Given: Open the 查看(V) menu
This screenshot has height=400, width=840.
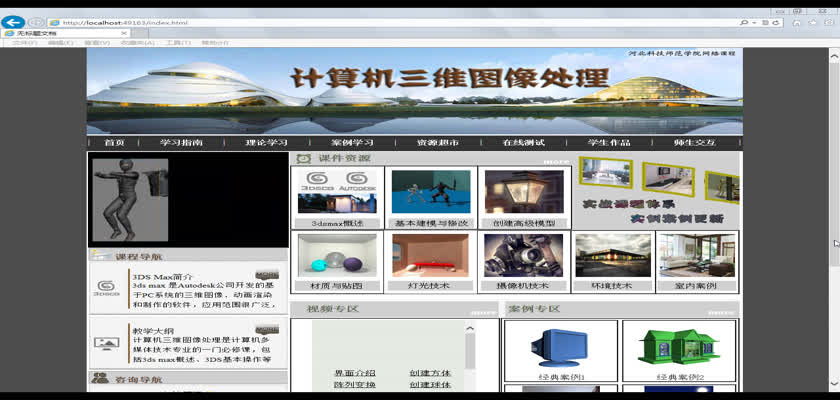Looking at the screenshot, I should [97, 42].
